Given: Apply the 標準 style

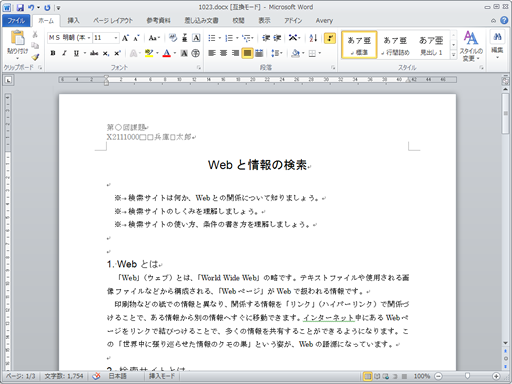Looking at the screenshot, I should point(359,45).
